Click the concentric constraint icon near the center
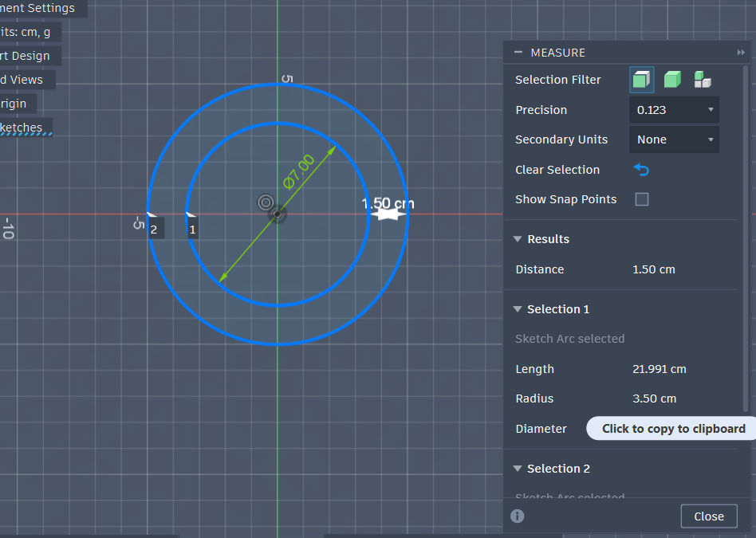This screenshot has height=538, width=756. [266, 202]
